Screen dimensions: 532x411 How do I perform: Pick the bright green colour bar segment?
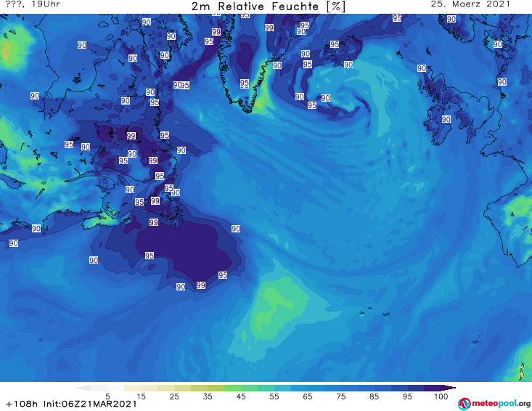[x=232, y=388]
